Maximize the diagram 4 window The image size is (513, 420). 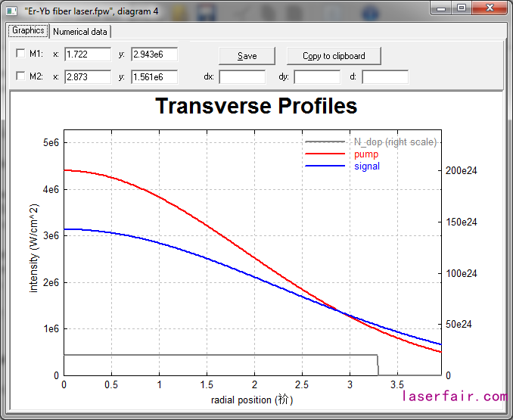462,8
